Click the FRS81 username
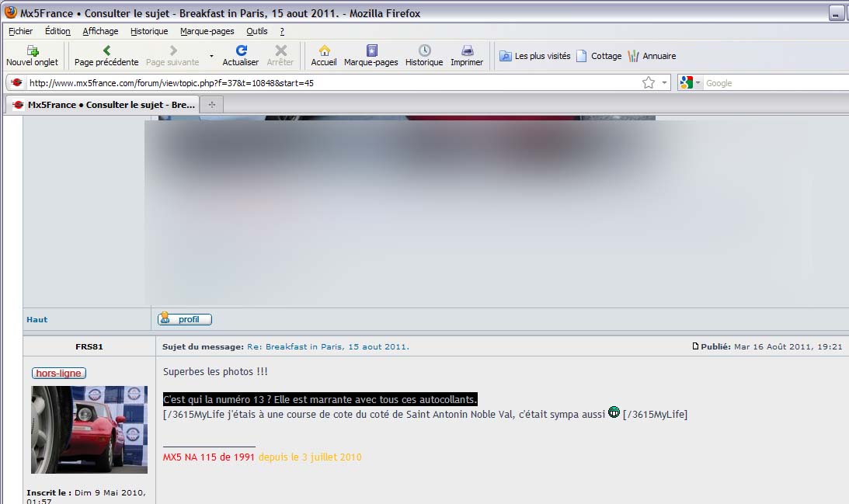 pos(89,346)
